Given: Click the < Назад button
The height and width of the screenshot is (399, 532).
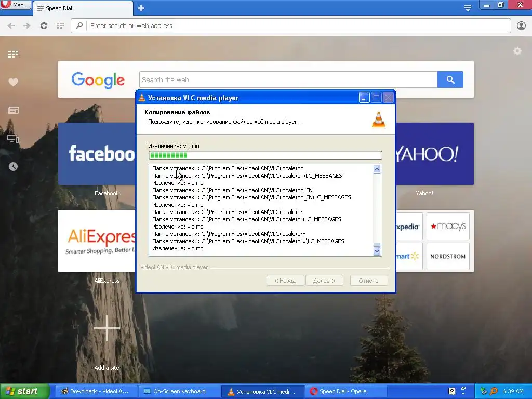Looking at the screenshot, I should pos(285,281).
